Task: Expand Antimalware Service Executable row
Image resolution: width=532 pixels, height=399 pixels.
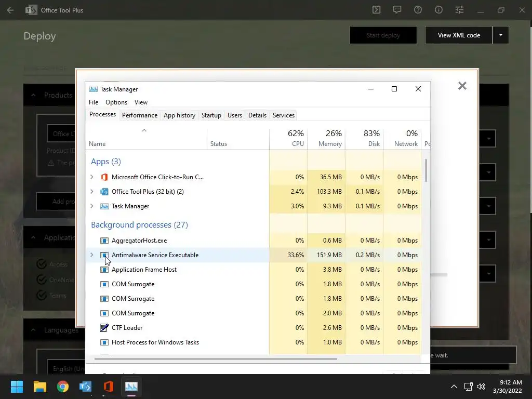Action: 91,255
